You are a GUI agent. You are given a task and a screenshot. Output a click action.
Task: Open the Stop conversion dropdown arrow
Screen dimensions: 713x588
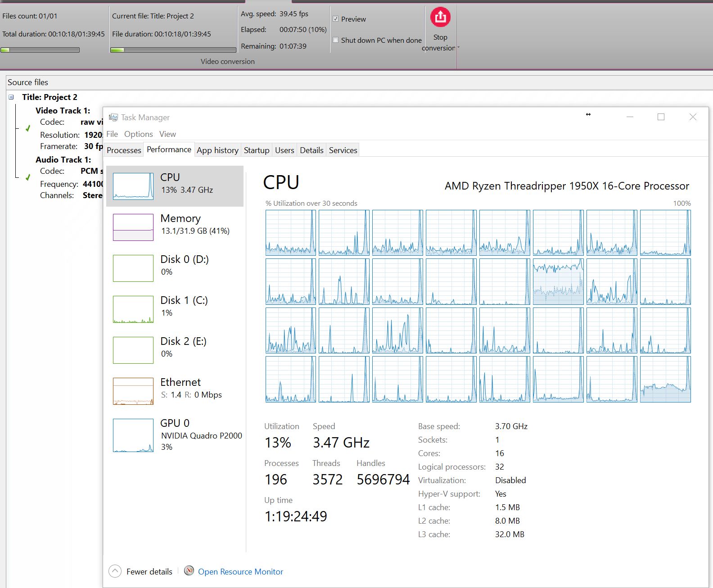click(458, 47)
